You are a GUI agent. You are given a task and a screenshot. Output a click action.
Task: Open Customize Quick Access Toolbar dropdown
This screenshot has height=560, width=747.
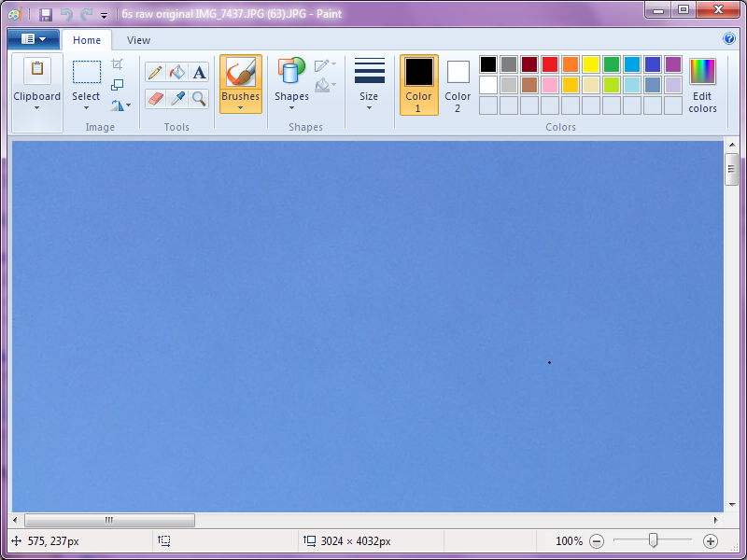(104, 15)
